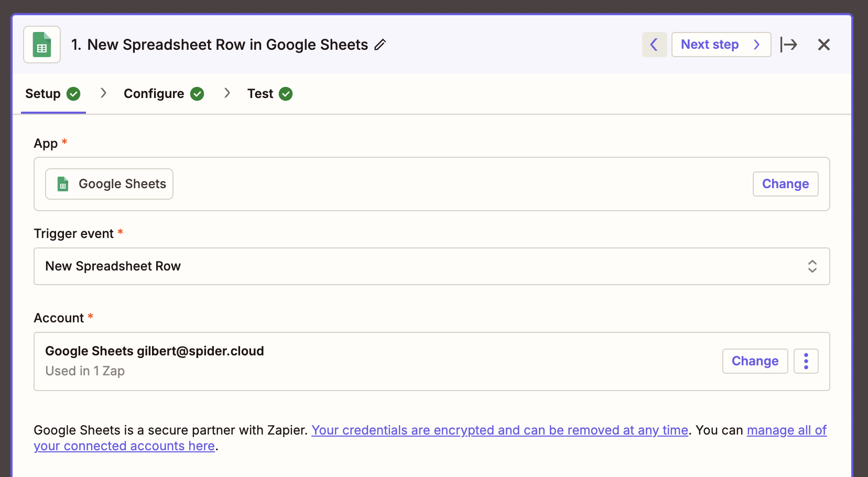Open the Trigger event dropdown

431,266
